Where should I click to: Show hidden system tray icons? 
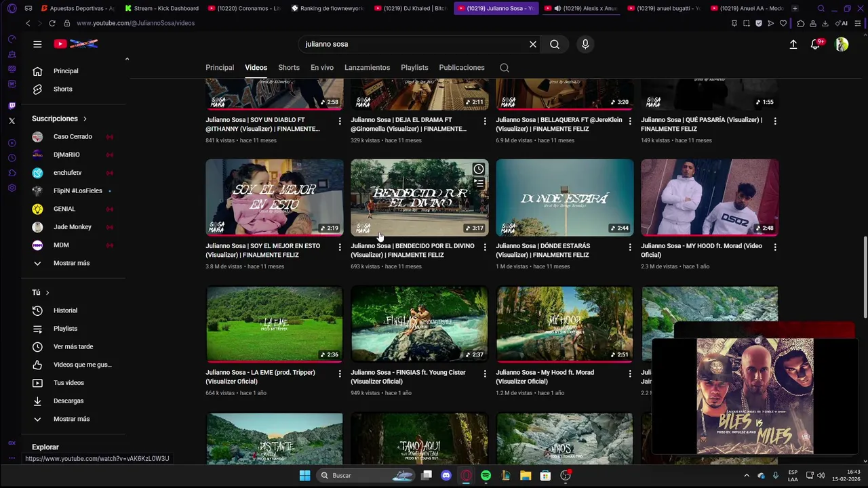[747, 476]
